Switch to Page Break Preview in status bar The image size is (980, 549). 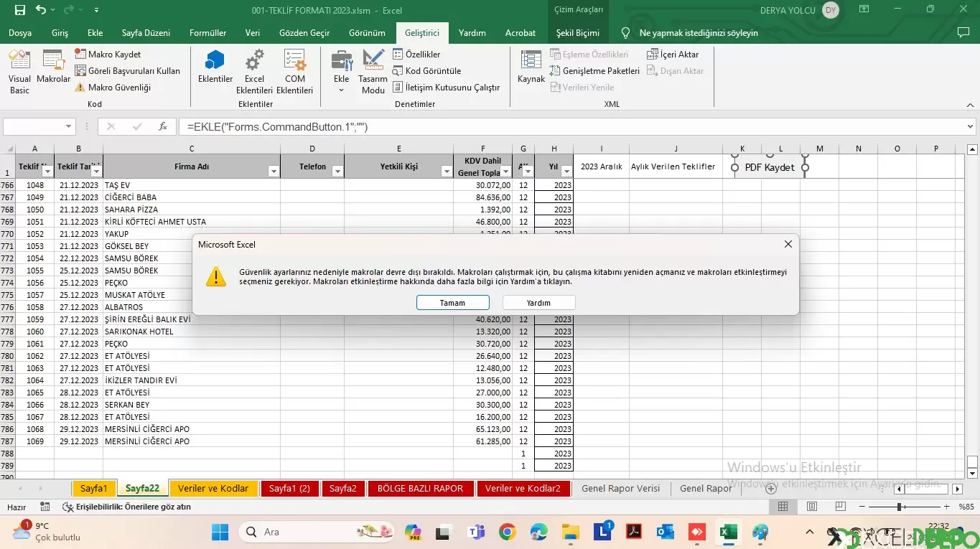tap(840, 507)
